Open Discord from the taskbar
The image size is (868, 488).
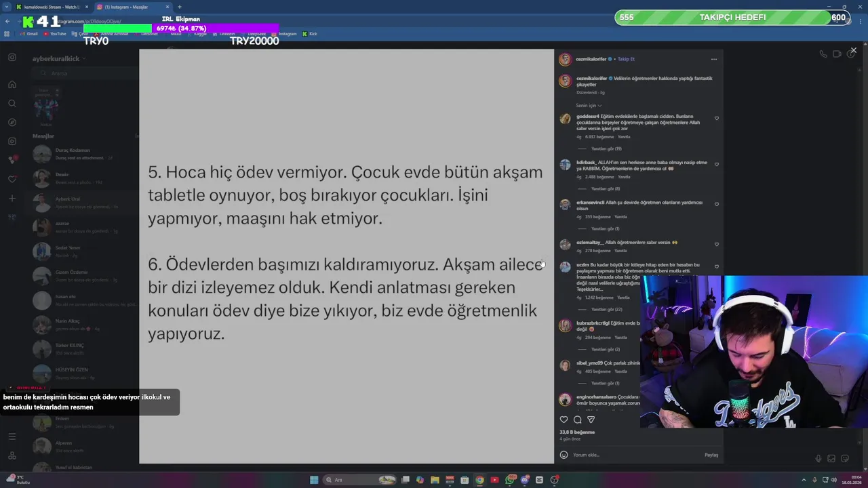524,480
